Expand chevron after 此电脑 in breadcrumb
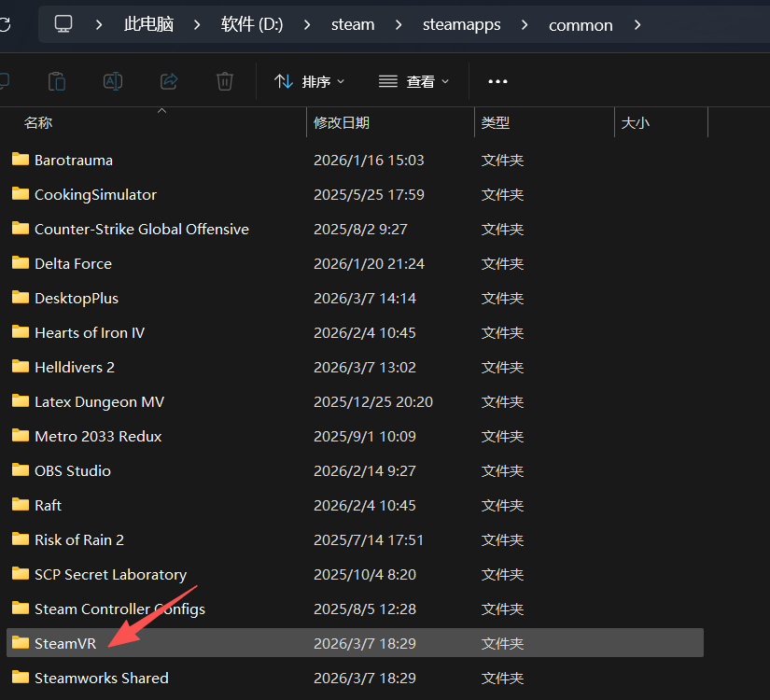770x700 pixels. pos(197,24)
